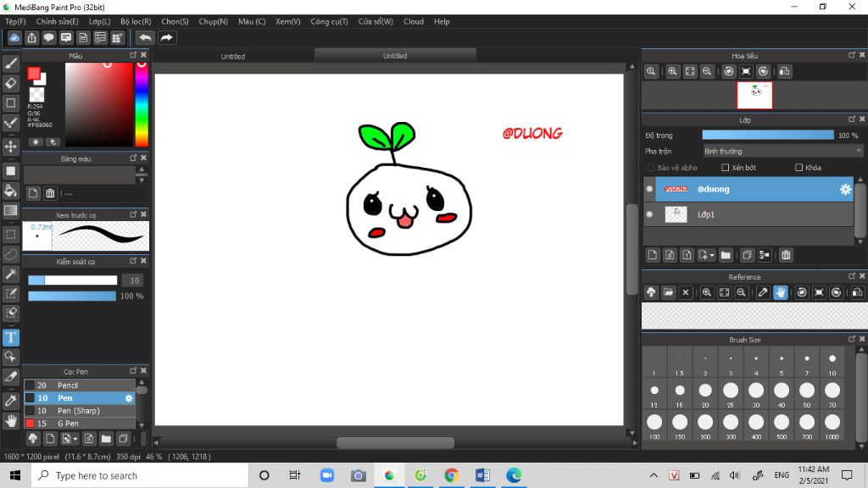Select the Magic Wand tool

pos(10,274)
